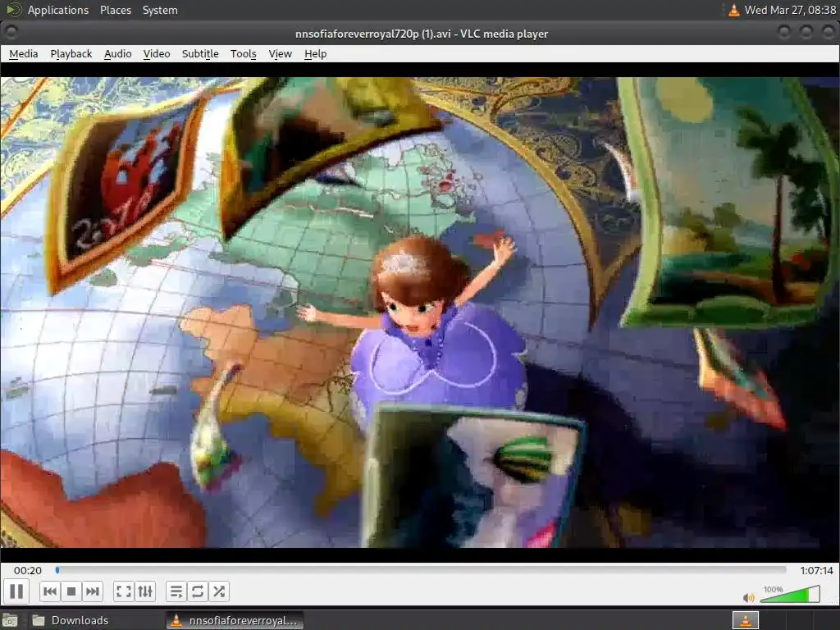
Task: Maximize the VLC window
Action: pyautogui.click(x=806, y=33)
